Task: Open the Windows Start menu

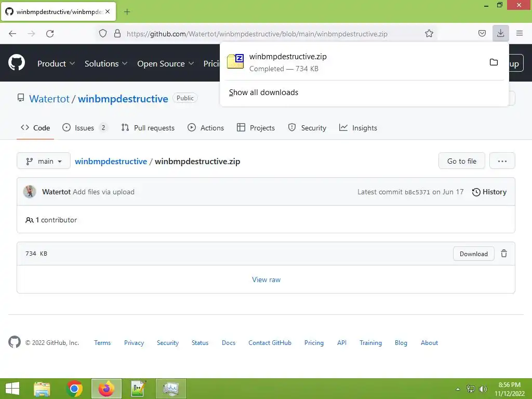Action: coord(12,389)
